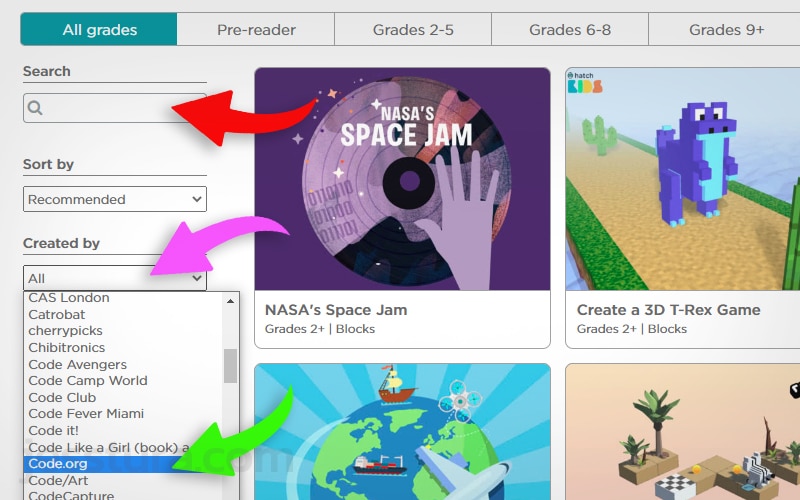Select Code it! option
Screen dimensions: 800x500
click(x=123, y=431)
